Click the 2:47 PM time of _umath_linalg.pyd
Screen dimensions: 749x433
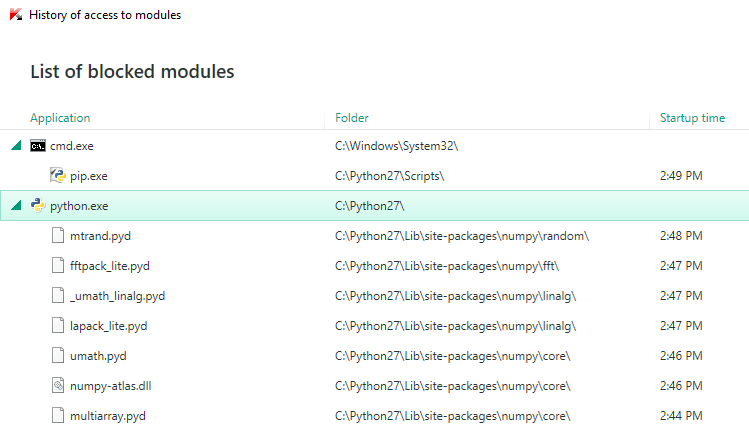pos(681,296)
